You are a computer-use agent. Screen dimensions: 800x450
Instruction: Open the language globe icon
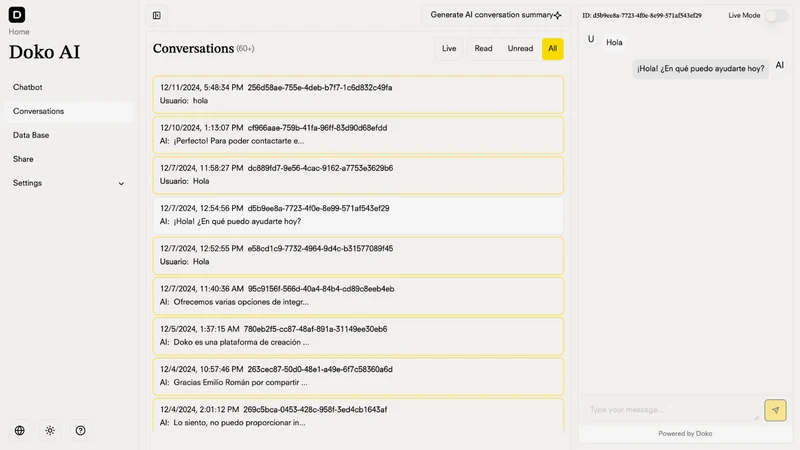pos(19,431)
